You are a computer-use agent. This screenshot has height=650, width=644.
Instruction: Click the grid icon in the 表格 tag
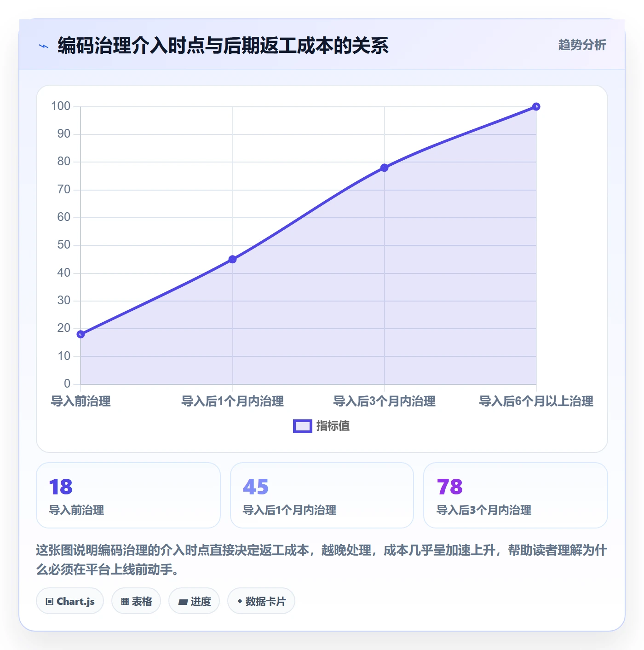tap(125, 602)
